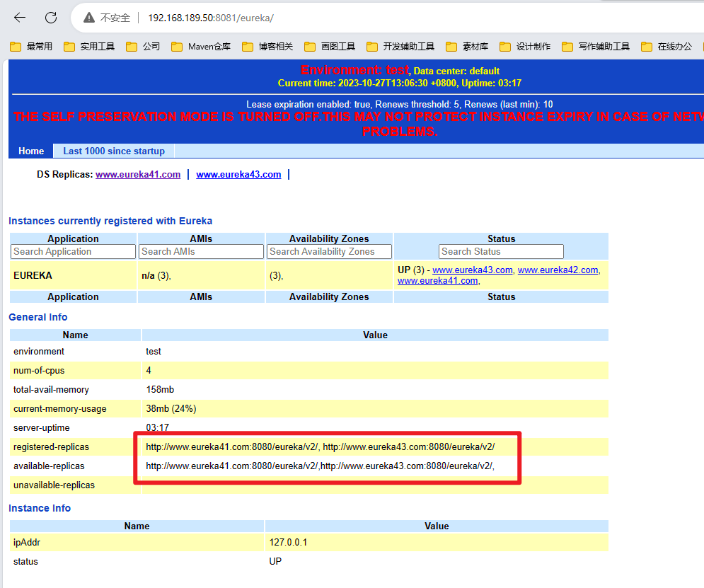Open DS replica link www.eureka41.com
Viewport: 704px width, 588px height.
(138, 174)
